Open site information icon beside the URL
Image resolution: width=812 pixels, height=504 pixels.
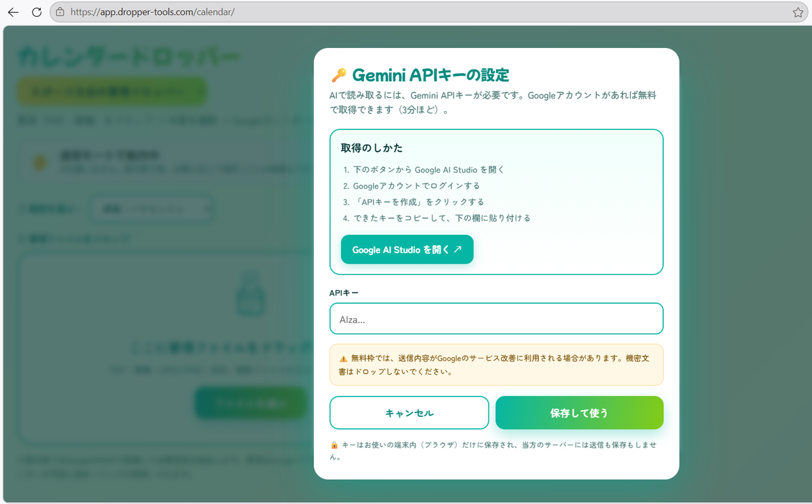click(x=60, y=12)
